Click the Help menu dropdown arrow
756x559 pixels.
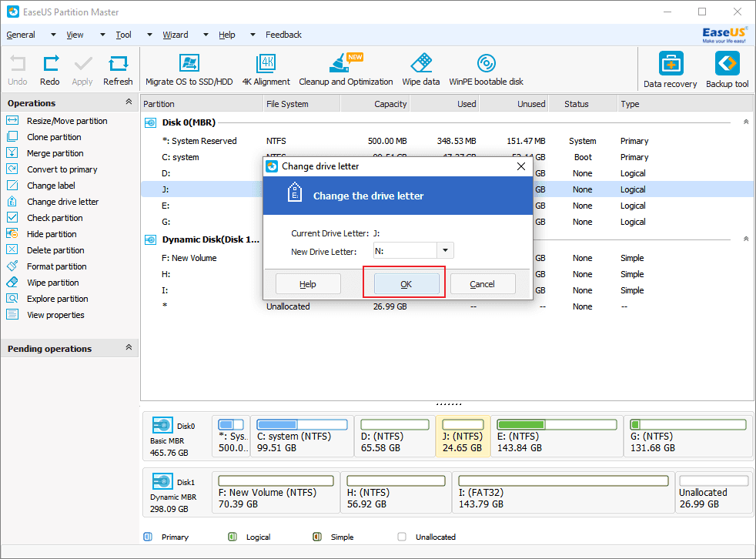pos(253,35)
